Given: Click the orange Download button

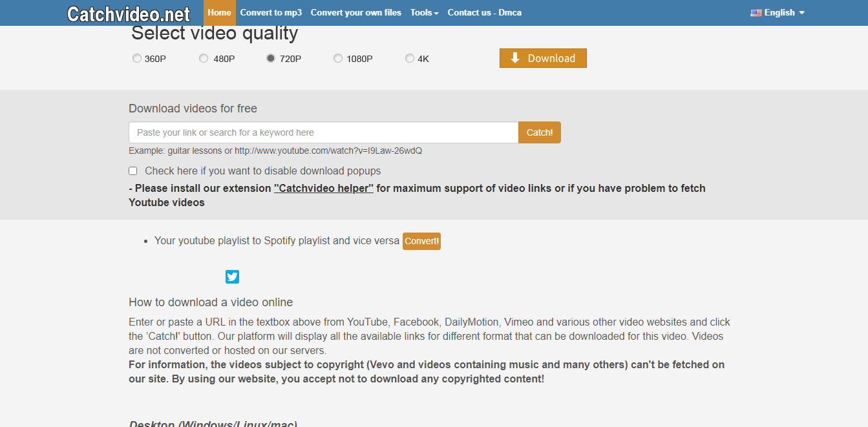Looking at the screenshot, I should pos(543,58).
